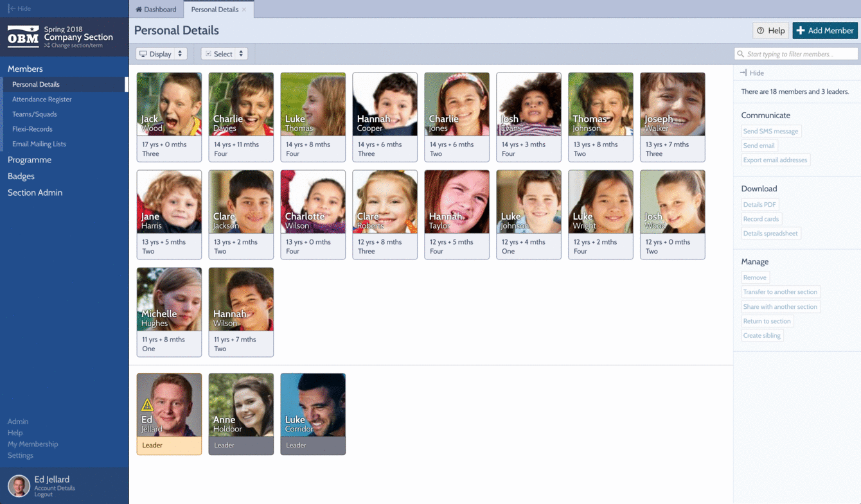This screenshot has width=861, height=504.
Task: Open the Display dropdown
Action: click(161, 54)
